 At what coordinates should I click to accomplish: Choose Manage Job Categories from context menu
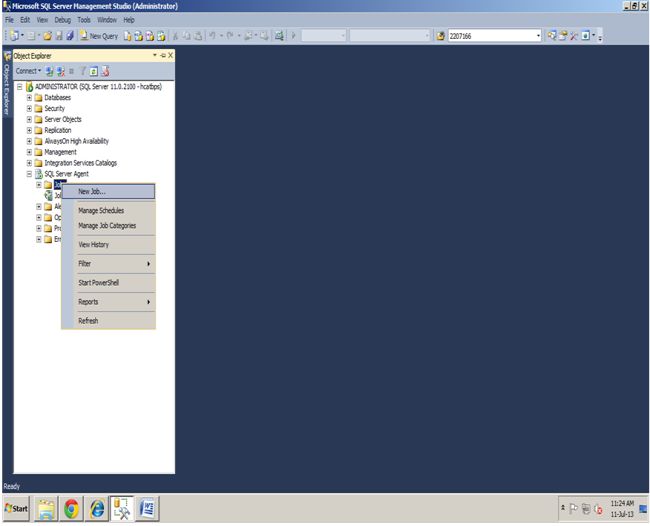[x=109, y=226]
